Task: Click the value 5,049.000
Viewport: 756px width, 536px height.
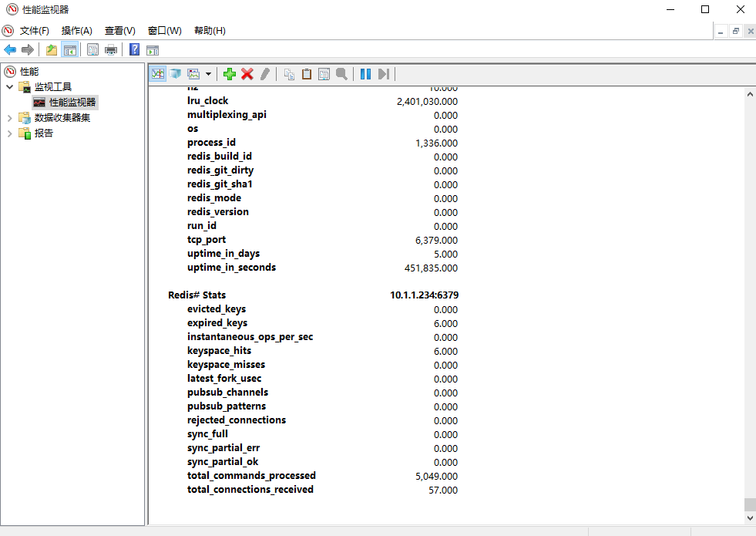Action: click(437, 476)
